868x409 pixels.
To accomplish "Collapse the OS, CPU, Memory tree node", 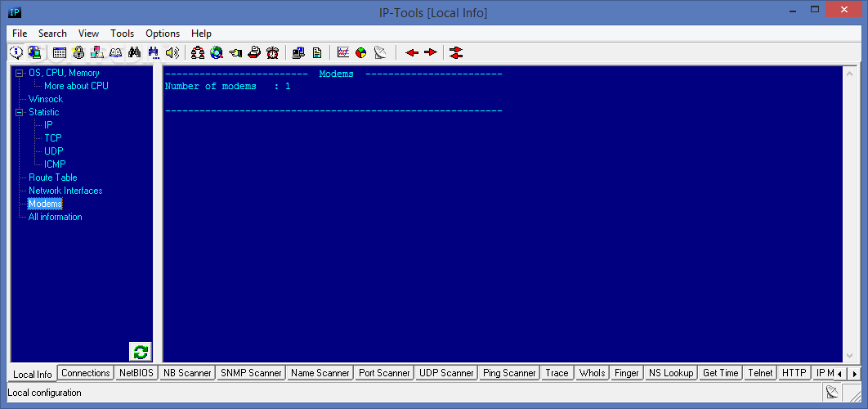I will tap(20, 73).
